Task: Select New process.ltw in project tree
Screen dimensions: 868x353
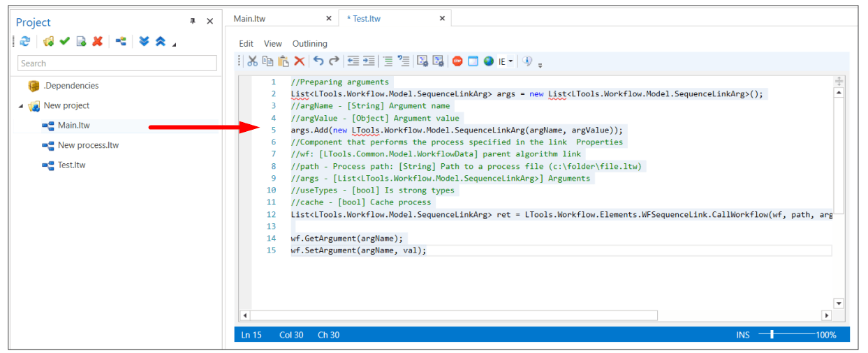Action: 88,145
